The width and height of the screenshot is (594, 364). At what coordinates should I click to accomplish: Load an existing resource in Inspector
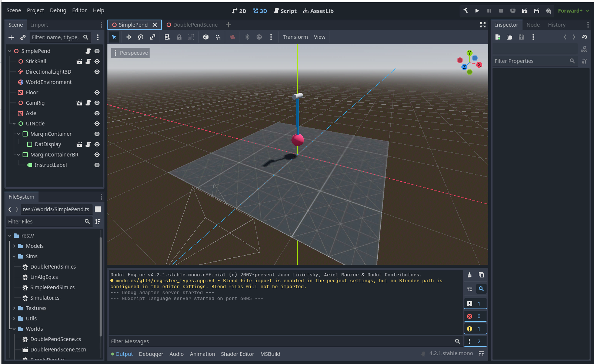510,37
